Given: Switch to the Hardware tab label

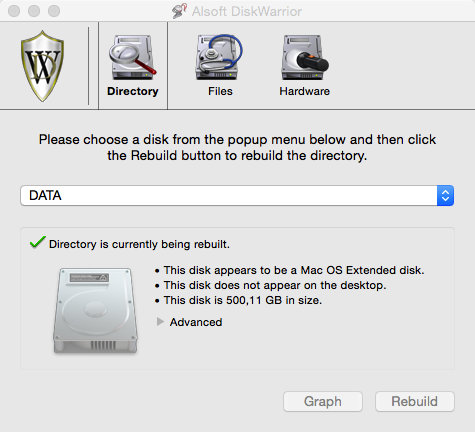Looking at the screenshot, I should (x=305, y=91).
